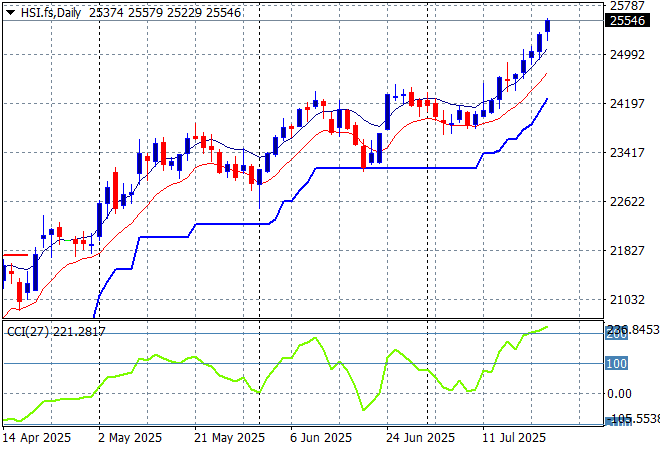Image resolution: width=660 pixels, height=450 pixels.
Task: Click the 24 Jun 2025 date label
Action: click(420, 438)
